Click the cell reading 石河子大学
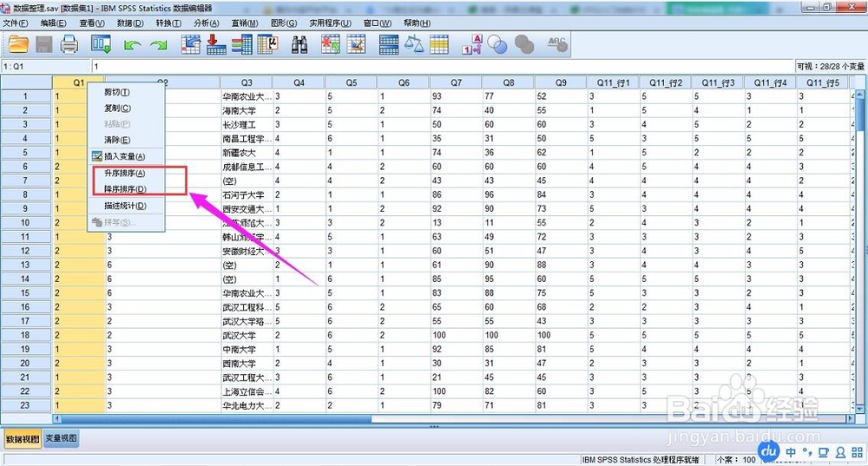Viewport: 868px width, 466px height. pos(247,194)
